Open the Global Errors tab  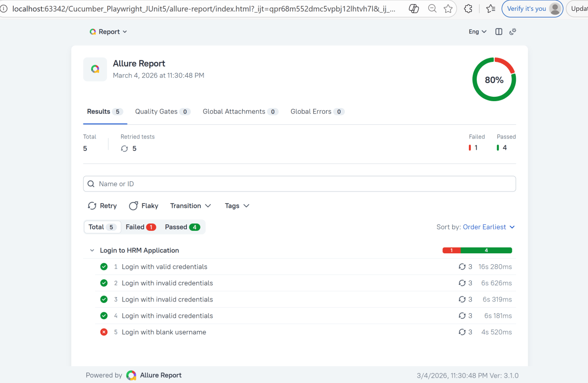pyautogui.click(x=317, y=112)
